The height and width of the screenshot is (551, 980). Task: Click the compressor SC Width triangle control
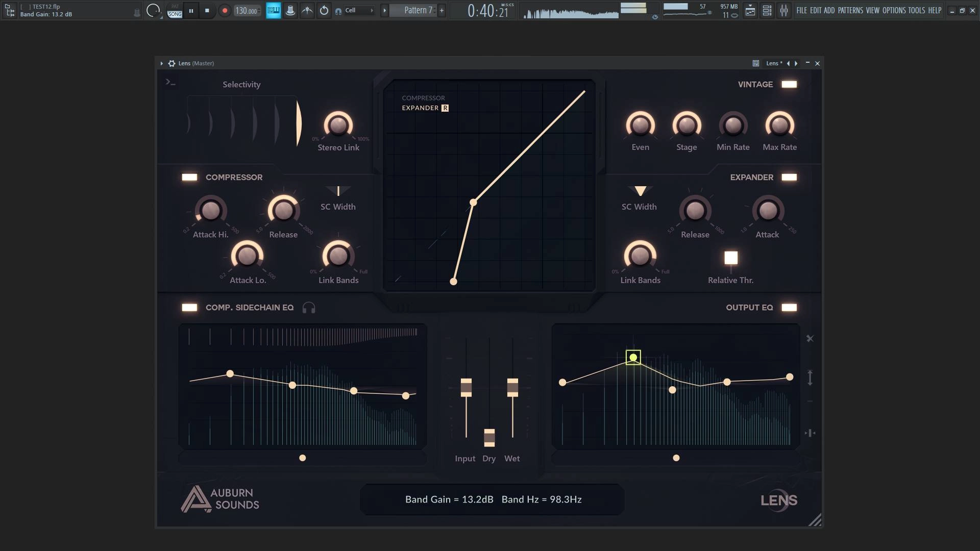[x=338, y=191]
